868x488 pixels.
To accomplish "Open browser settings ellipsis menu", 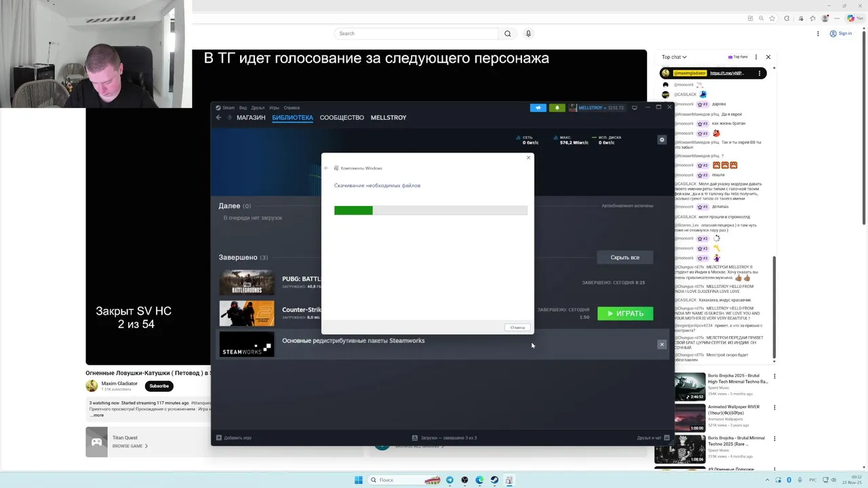I will pos(838,18).
